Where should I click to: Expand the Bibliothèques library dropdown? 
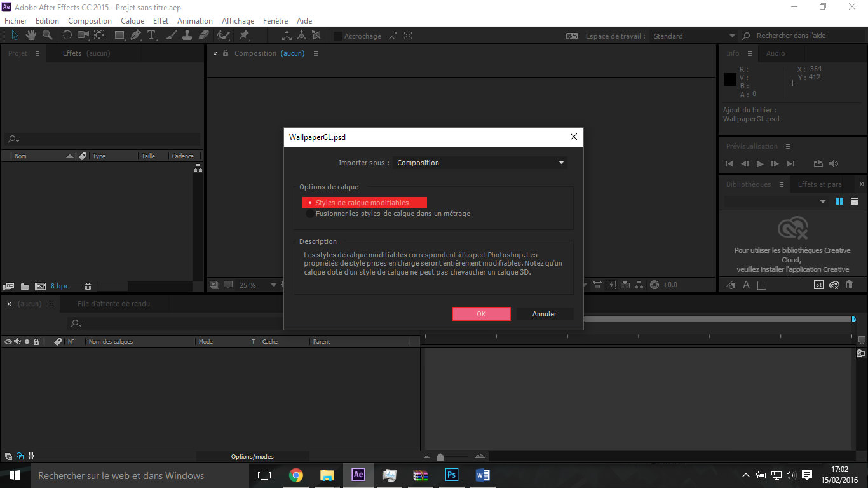pos(822,201)
